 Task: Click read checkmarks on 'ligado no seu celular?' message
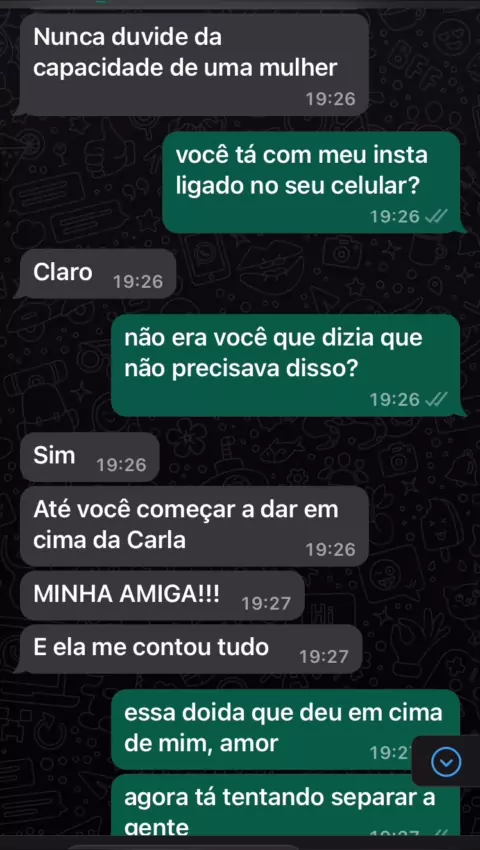[x=436, y=217]
